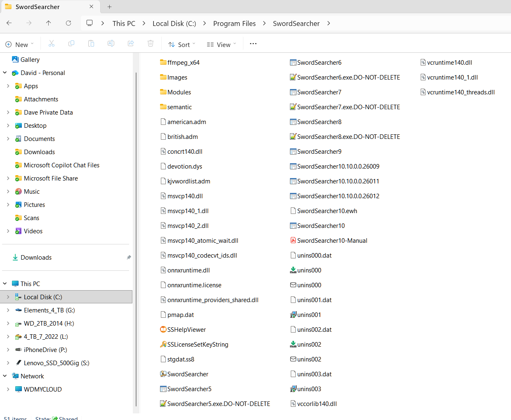Select the SwordSearcher application icon

coord(163,374)
